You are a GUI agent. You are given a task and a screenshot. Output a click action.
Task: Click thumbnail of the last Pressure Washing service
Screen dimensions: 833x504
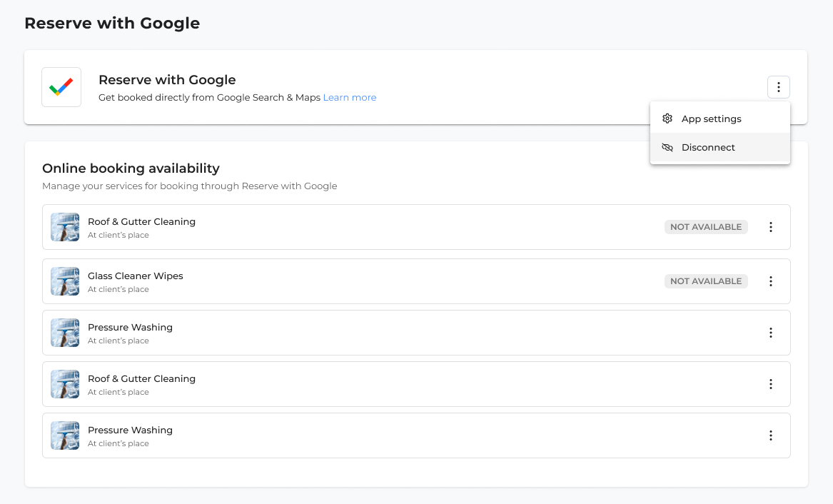(x=65, y=435)
